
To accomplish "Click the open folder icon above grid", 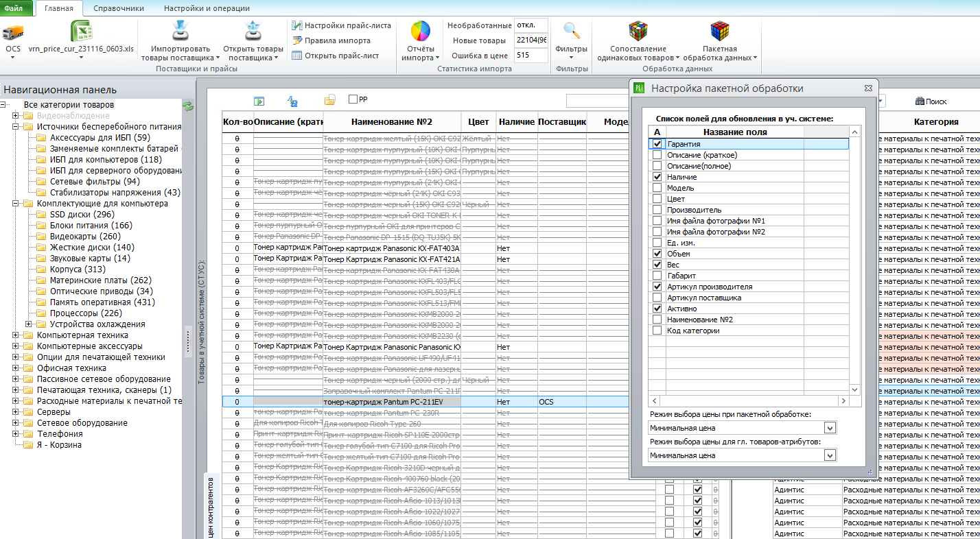I will 329,101.
